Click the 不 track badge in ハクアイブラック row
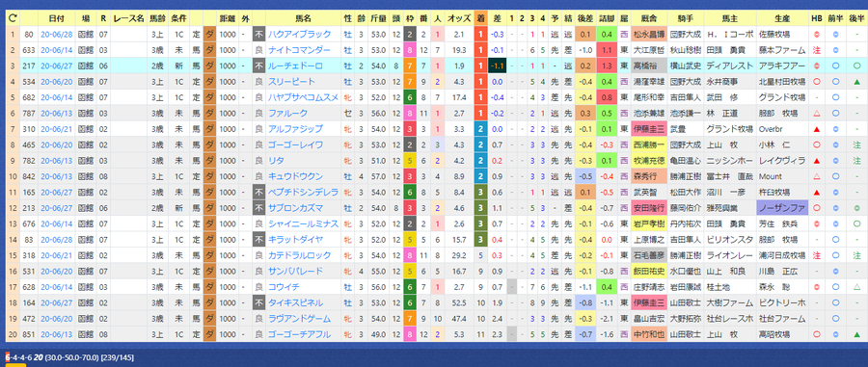This screenshot has height=367, width=868. pyautogui.click(x=259, y=35)
